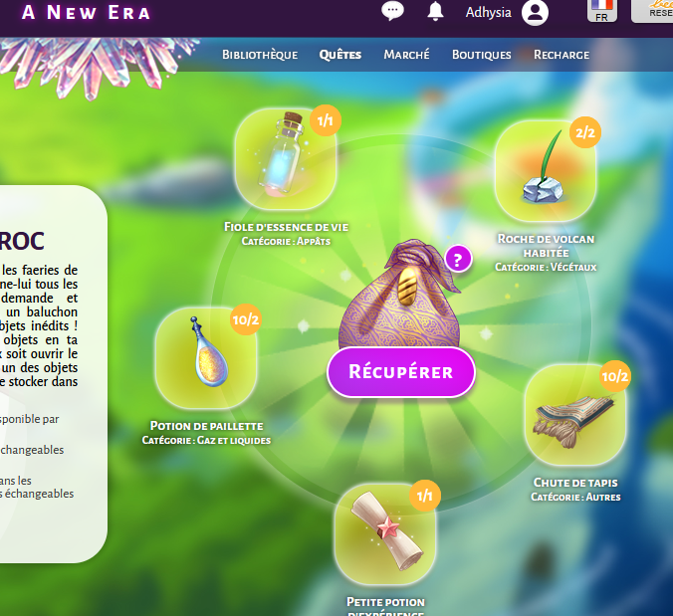Click the 10/2 badge on Potion de paillette
This screenshot has height=616, width=673.
[246, 319]
